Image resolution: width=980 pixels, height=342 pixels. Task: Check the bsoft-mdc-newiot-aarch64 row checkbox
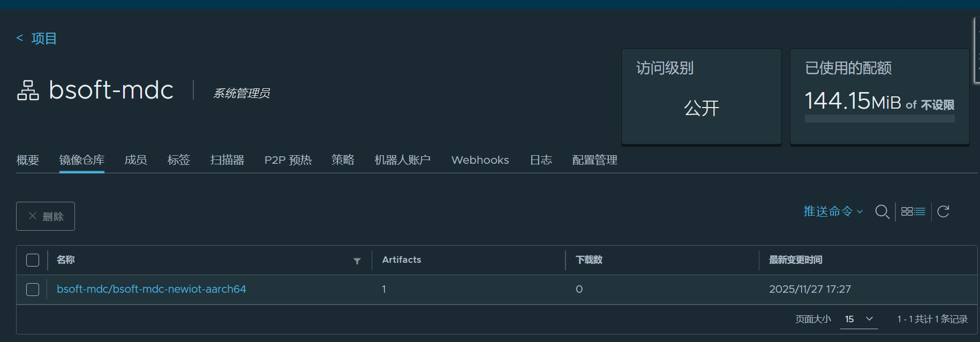tap(33, 290)
